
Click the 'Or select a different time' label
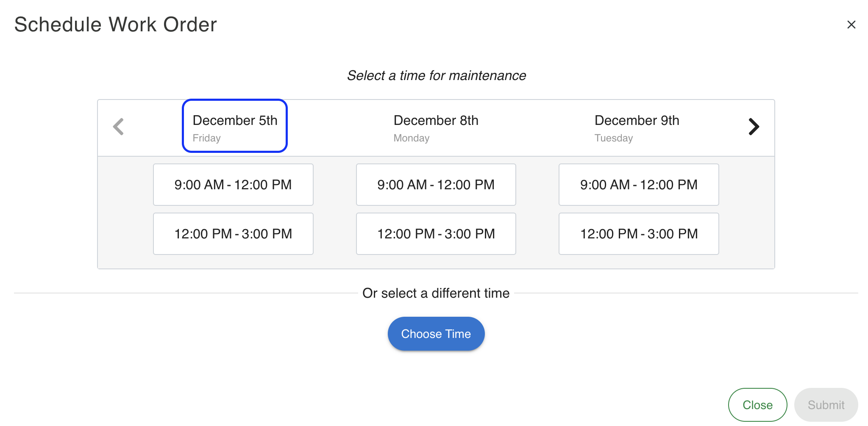(436, 293)
